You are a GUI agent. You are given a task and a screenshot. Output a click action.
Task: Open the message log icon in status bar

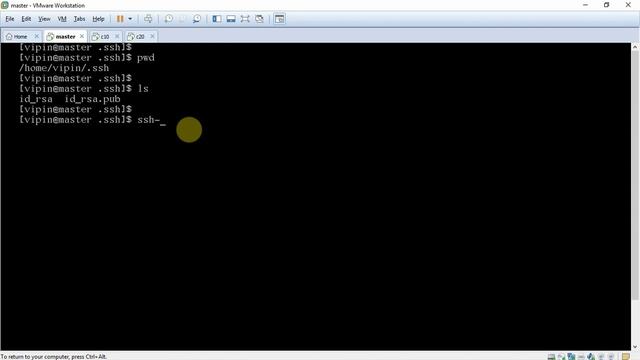626,357
